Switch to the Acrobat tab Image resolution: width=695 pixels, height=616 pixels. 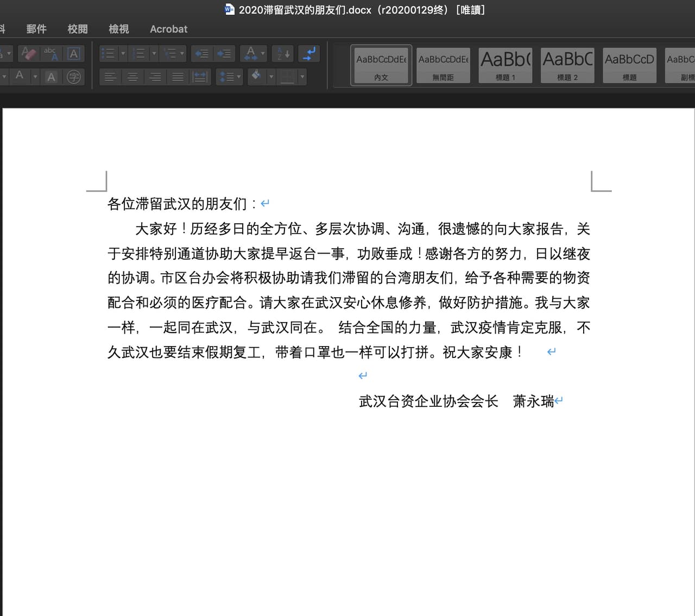(168, 29)
